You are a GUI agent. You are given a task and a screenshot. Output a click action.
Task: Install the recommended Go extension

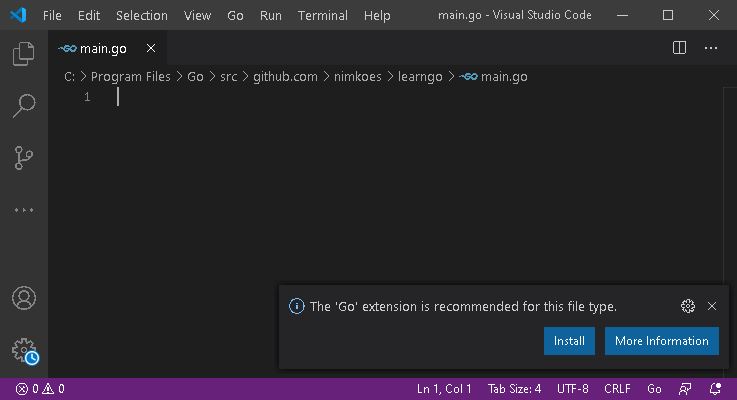[x=569, y=341]
